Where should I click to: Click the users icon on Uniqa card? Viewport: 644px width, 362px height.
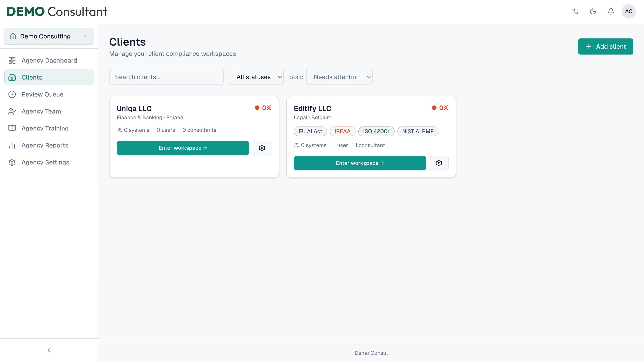pyautogui.click(x=119, y=130)
